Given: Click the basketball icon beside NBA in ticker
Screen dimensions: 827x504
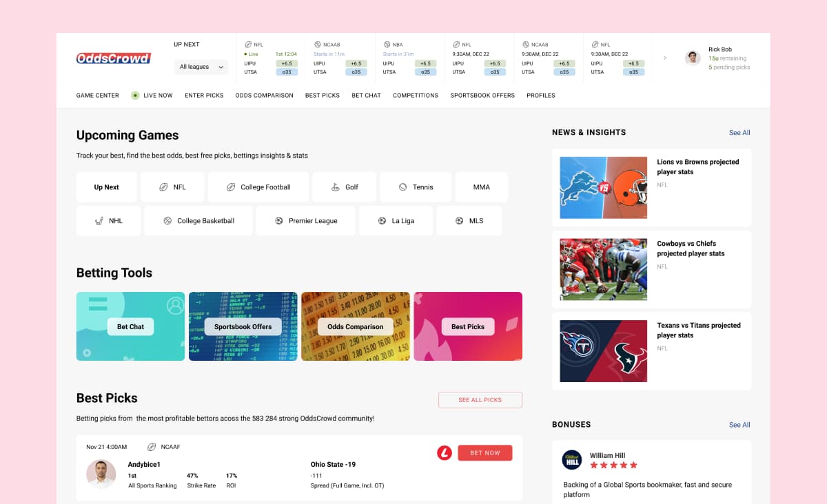Looking at the screenshot, I should pos(387,44).
